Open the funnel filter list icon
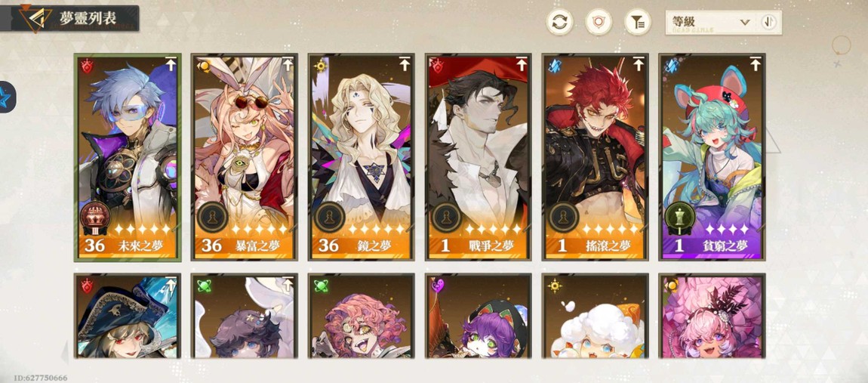 [x=638, y=22]
